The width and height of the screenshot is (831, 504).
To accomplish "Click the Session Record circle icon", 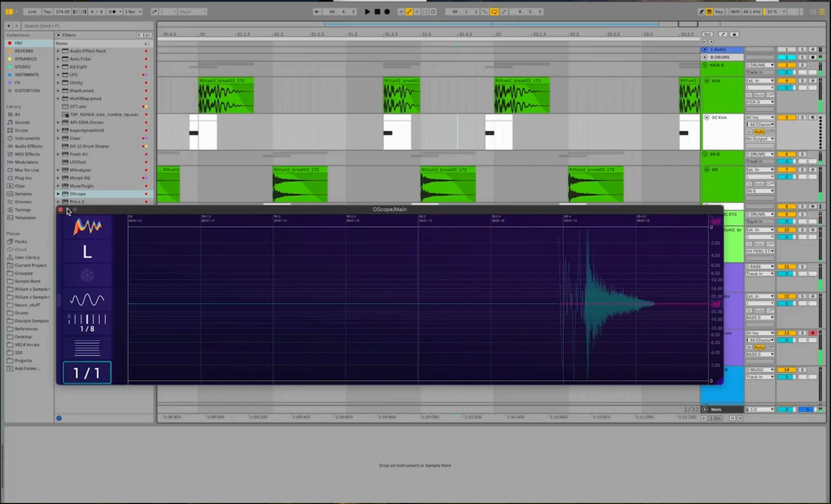I will [x=433, y=12].
